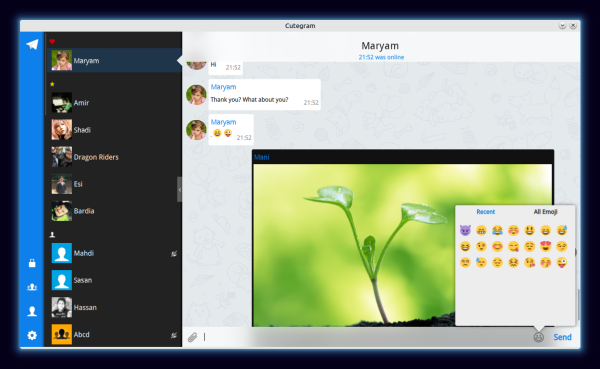Pick the sad cold-sweat emoji
600x369 pixels.
pos(481,262)
